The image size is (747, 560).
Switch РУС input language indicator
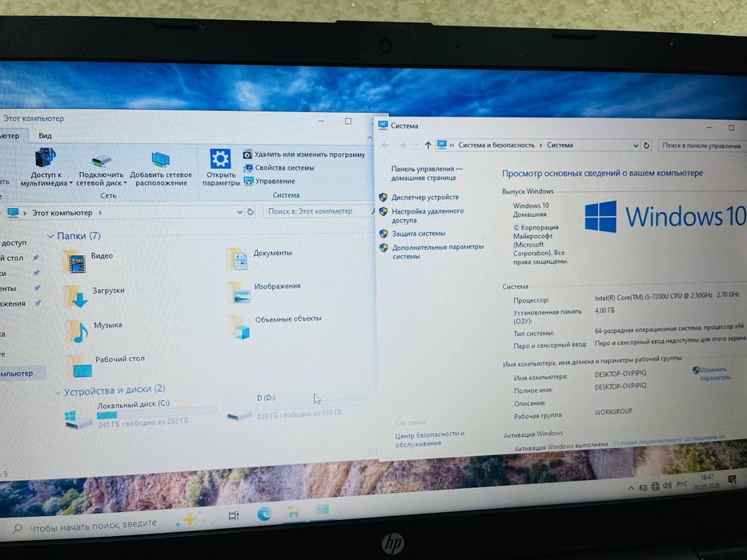pos(681,484)
